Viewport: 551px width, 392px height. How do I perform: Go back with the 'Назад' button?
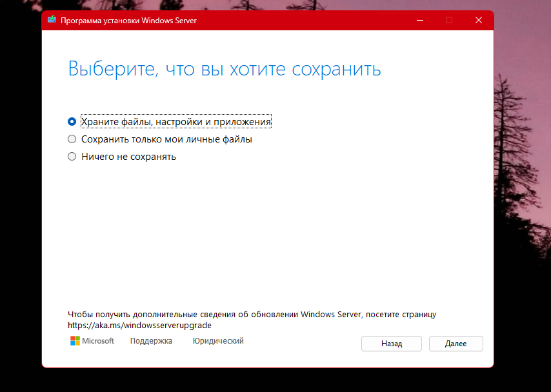coord(392,344)
